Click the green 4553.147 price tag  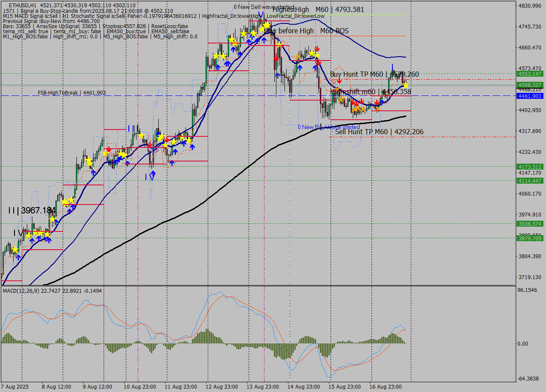pyautogui.click(x=529, y=74)
